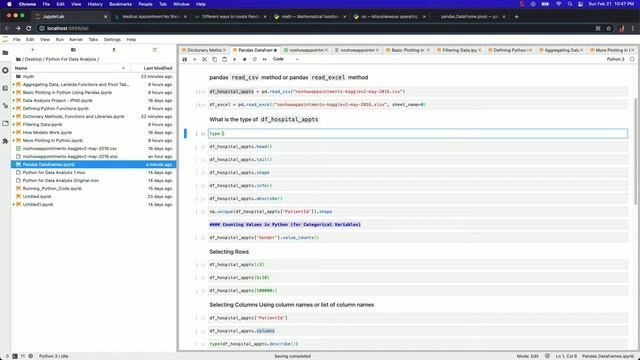This screenshot has height=360, width=640.
Task: Open Filtering Data.ipynb in file list
Action: click(93, 124)
